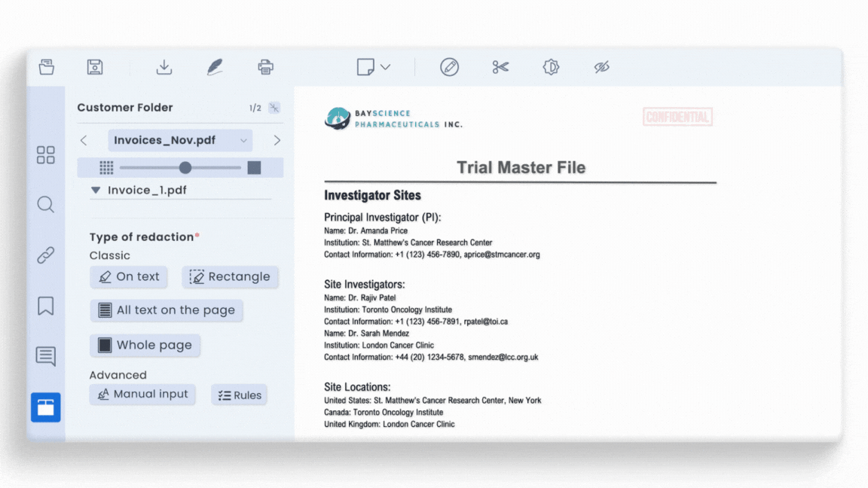Switch to small grid thumbnail view

tap(106, 168)
